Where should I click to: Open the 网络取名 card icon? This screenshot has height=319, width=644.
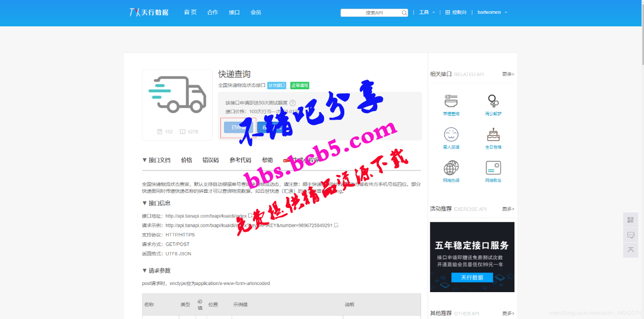pyautogui.click(x=493, y=168)
